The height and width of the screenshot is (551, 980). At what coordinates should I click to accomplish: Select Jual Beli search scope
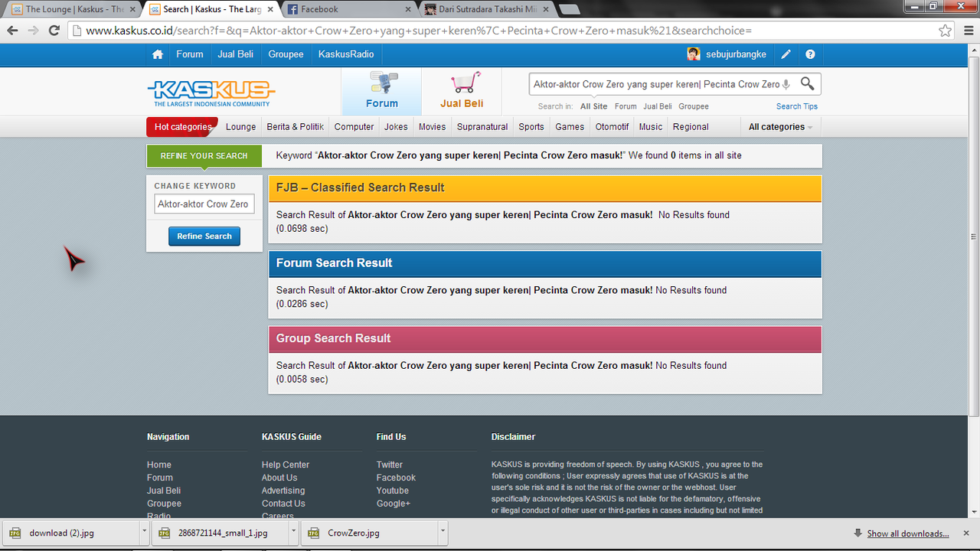coord(658,106)
